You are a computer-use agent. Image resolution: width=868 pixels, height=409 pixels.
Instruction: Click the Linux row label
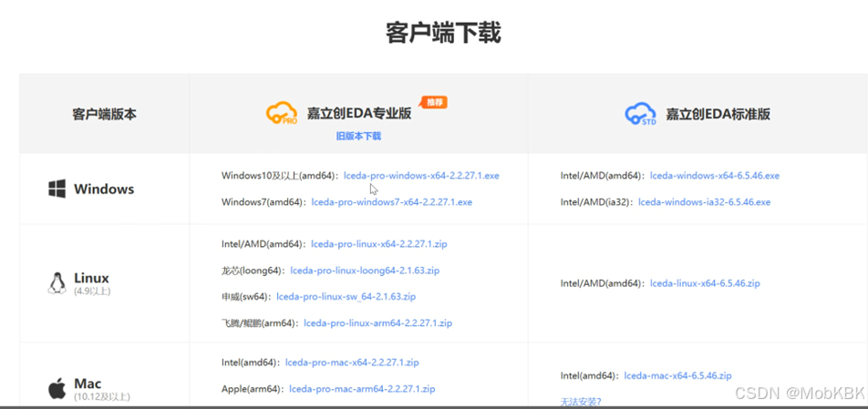tap(91, 278)
